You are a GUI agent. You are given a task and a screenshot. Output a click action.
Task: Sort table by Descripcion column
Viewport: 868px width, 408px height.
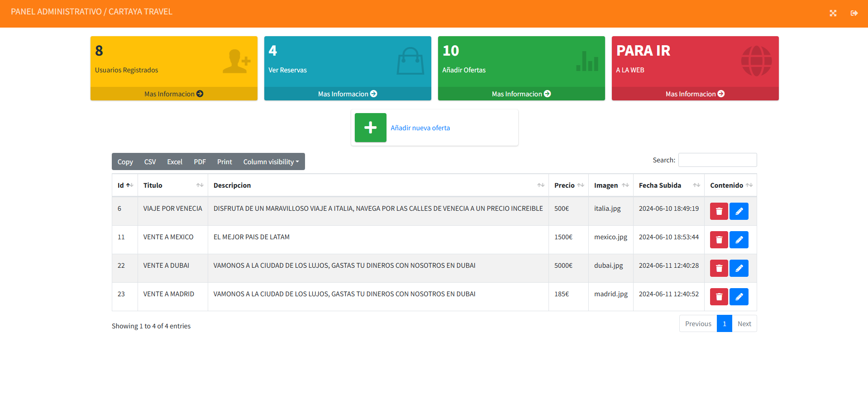[378, 185]
